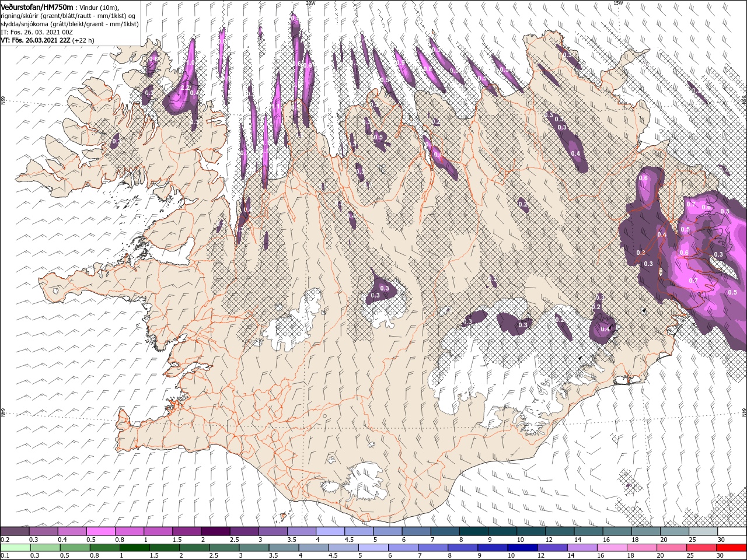The width and height of the screenshot is (747, 560).
Task: Click the 15W longitude label
Action: (x=618, y=3)
